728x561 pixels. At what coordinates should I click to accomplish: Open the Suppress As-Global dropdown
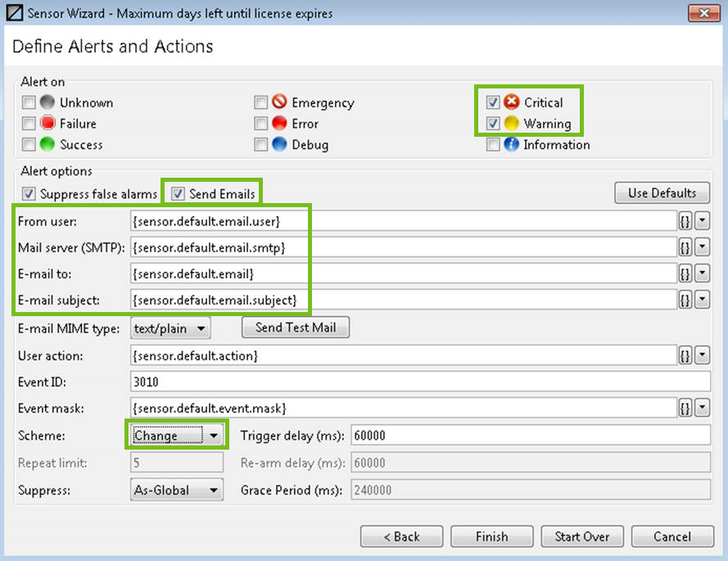(177, 490)
